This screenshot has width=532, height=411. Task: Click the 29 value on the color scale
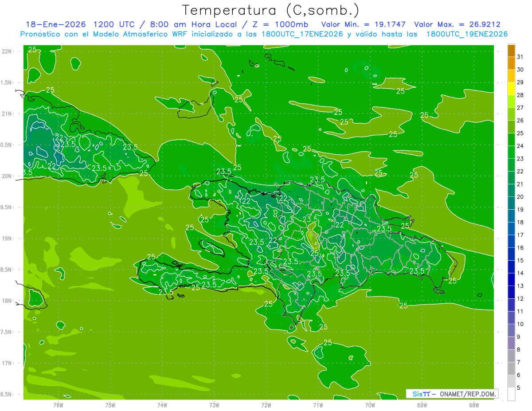pyautogui.click(x=520, y=82)
